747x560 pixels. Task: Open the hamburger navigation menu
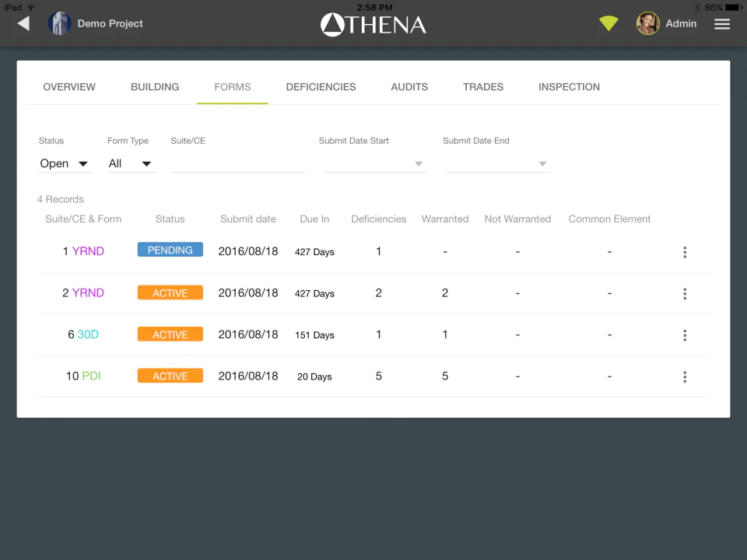(x=722, y=23)
